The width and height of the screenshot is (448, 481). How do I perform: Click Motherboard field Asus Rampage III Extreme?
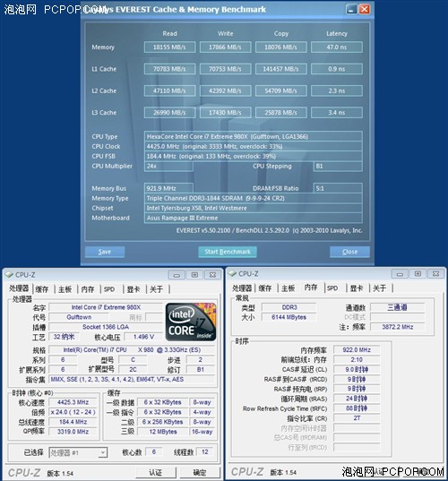254,218
